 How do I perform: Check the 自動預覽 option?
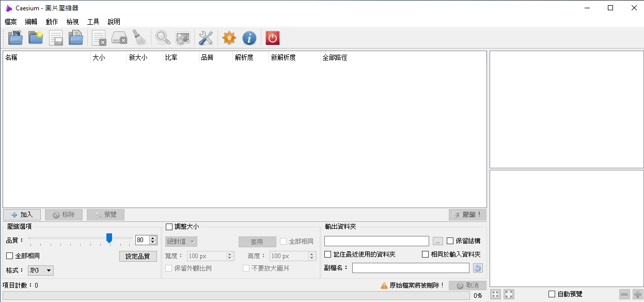click(x=552, y=294)
